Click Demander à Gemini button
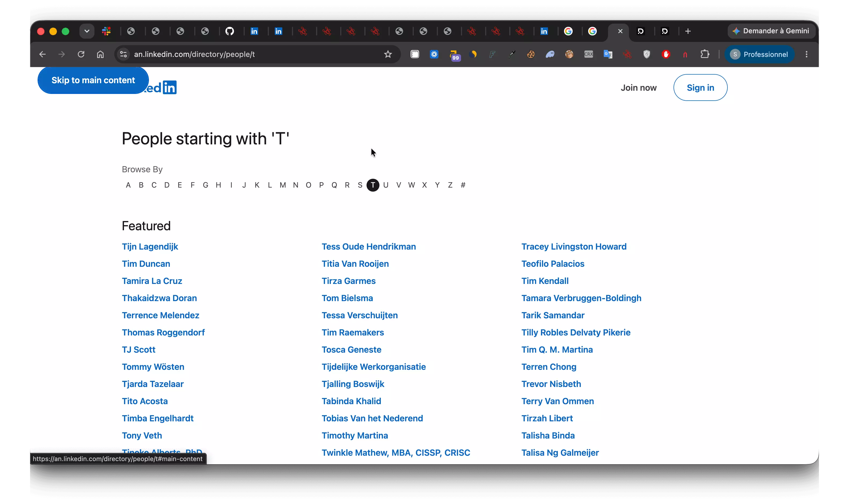Viewport: 849px width, 504px height. pyautogui.click(x=771, y=31)
